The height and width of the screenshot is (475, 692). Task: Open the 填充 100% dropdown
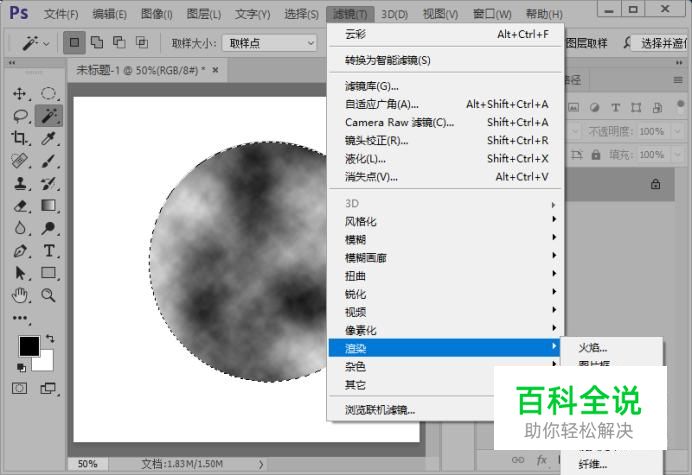(x=677, y=155)
